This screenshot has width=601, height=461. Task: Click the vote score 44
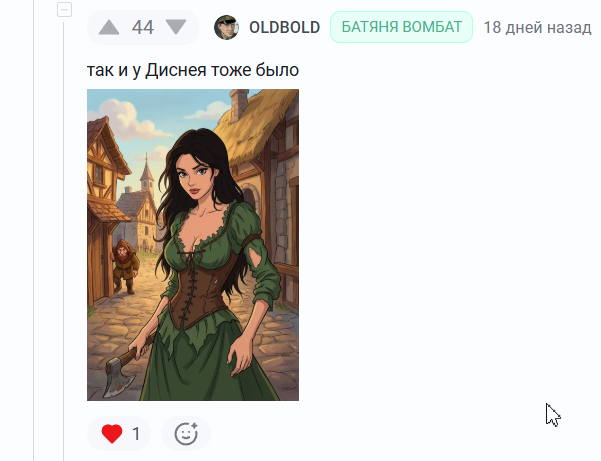[143, 28]
